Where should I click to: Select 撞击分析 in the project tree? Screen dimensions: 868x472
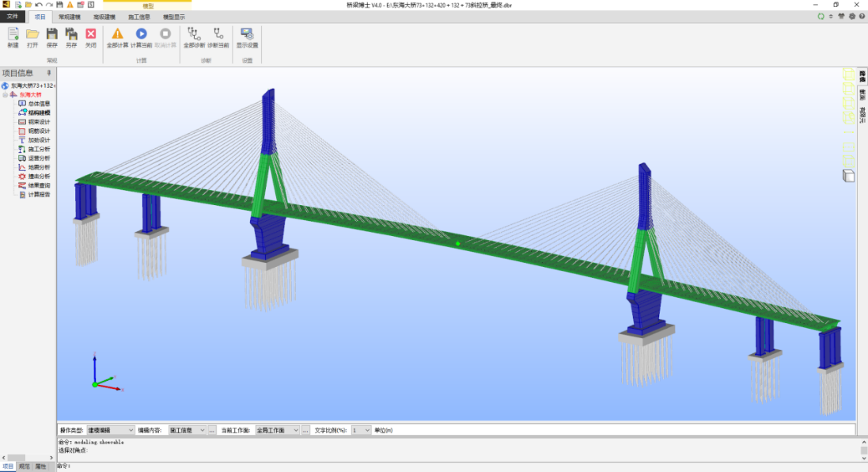pyautogui.click(x=39, y=176)
